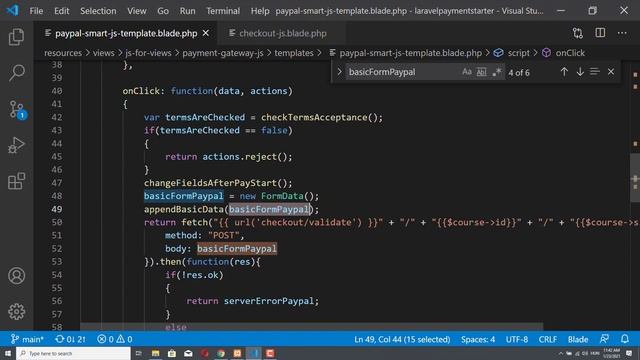Change encoding via UTF-8 status item
Viewport: 640px width, 360px height.
[x=517, y=339]
